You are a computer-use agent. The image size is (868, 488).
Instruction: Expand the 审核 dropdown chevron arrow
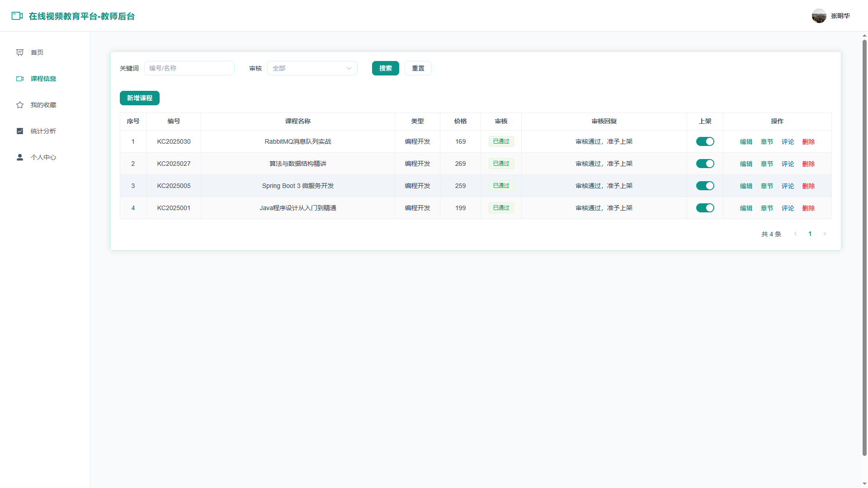click(349, 68)
